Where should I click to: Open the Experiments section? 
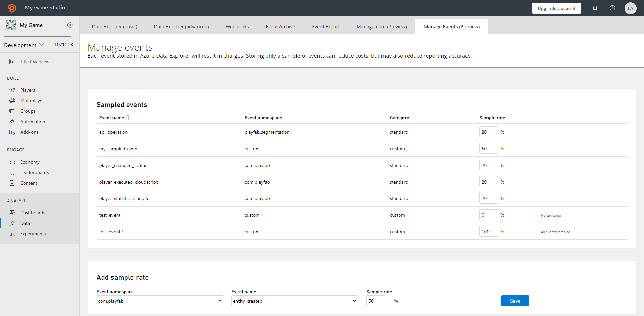[x=33, y=233]
